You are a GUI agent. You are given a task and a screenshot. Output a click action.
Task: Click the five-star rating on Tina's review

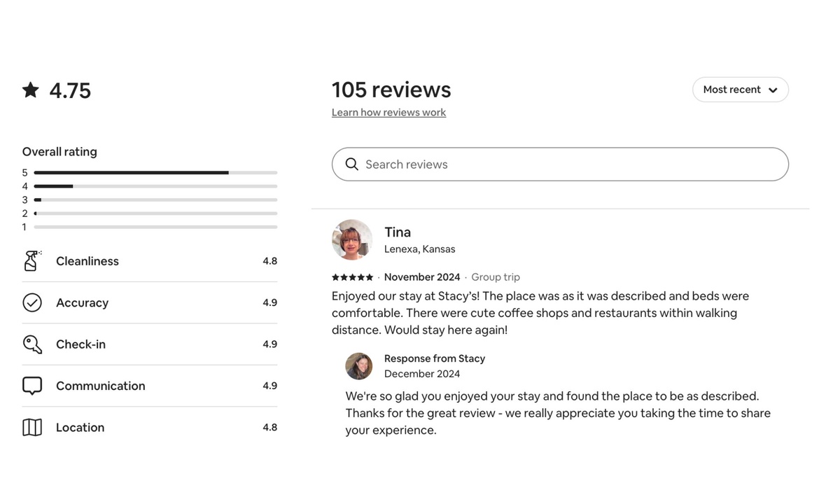[x=352, y=277]
